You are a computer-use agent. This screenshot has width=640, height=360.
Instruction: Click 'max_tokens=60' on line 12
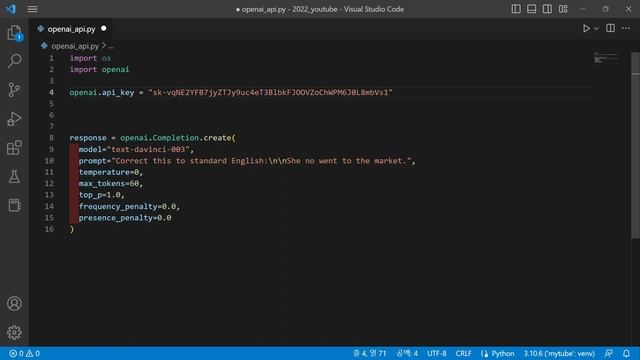[x=109, y=184]
